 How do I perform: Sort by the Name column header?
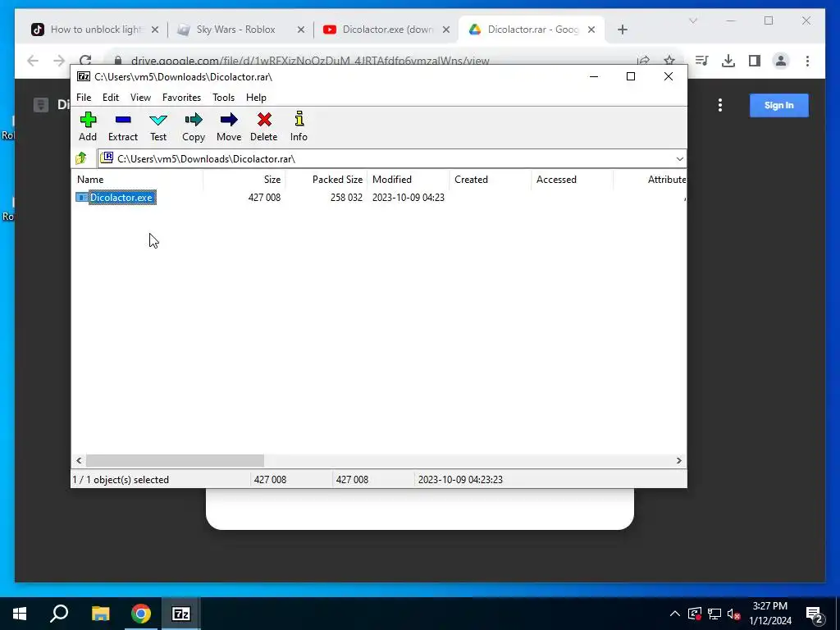point(137,180)
